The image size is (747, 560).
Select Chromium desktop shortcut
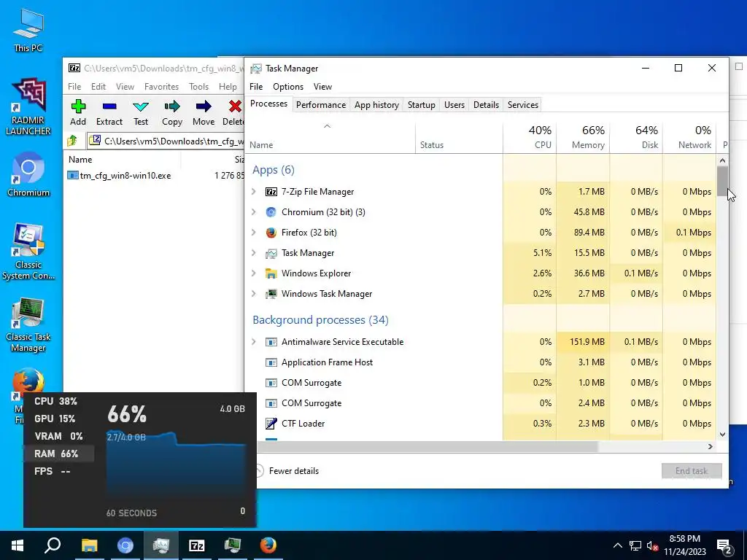tap(28, 174)
